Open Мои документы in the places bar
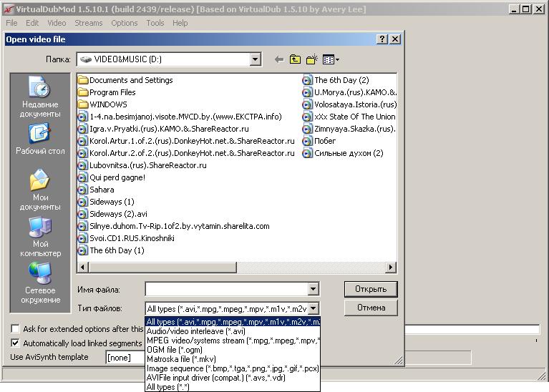The image size is (549, 392). click(x=40, y=190)
